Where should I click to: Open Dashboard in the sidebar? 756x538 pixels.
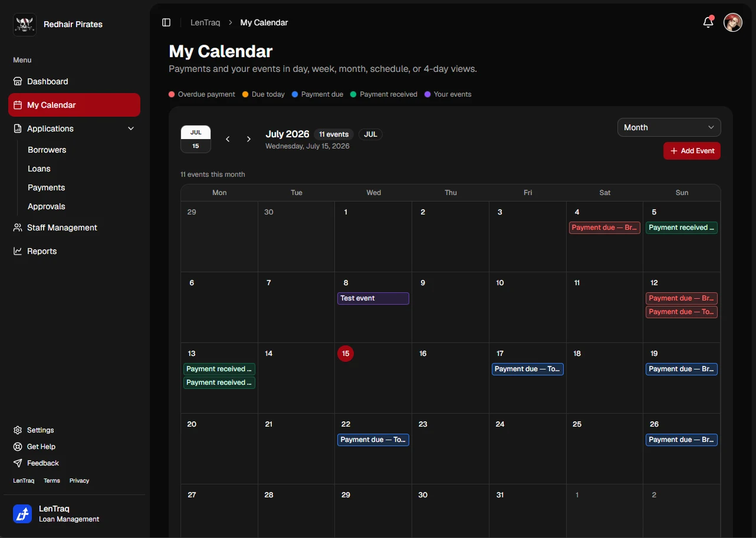pos(74,81)
